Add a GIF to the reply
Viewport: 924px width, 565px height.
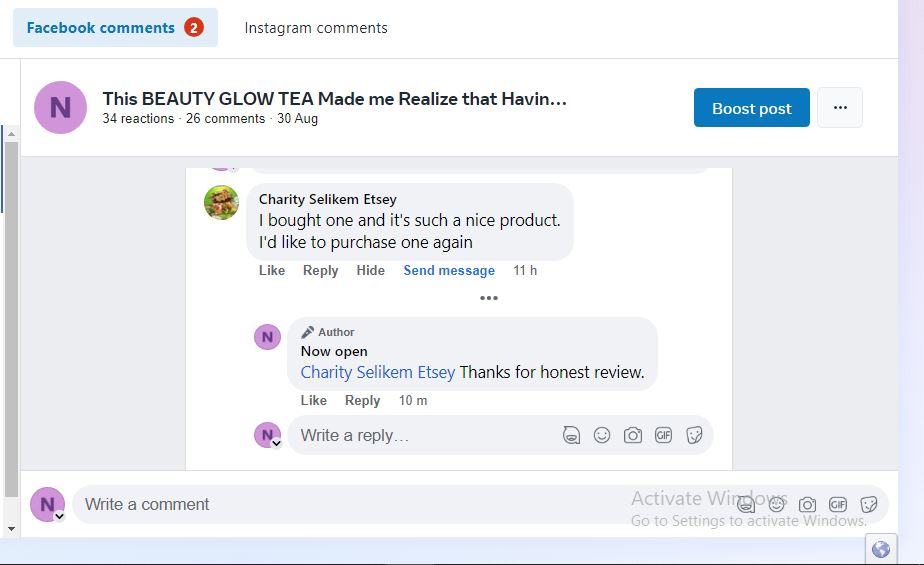coord(663,435)
